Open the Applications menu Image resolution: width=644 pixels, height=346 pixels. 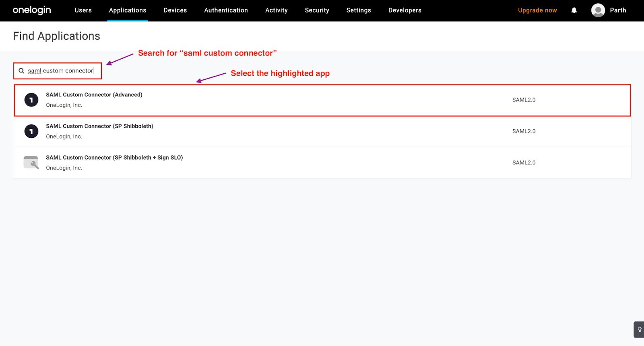pyautogui.click(x=128, y=10)
